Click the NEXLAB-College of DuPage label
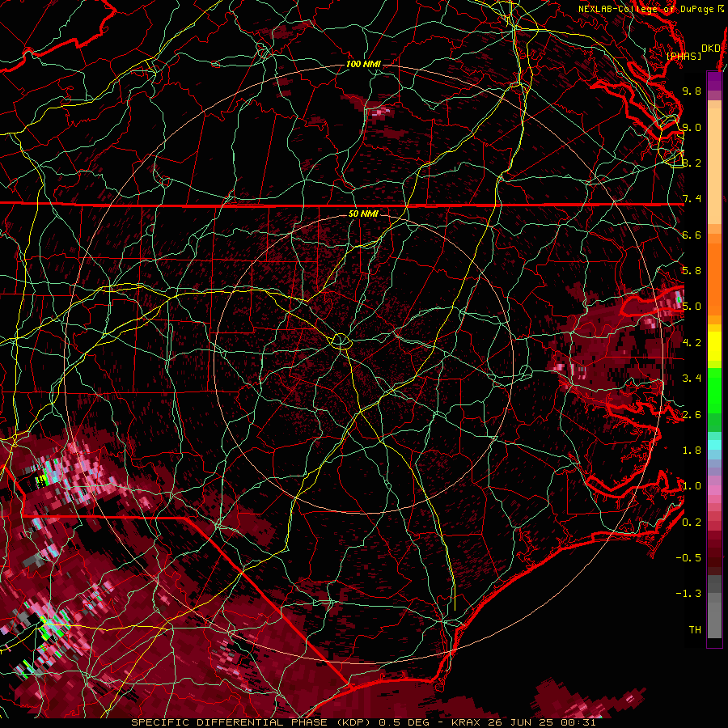Image resolution: width=728 pixels, height=728 pixels. [646, 9]
